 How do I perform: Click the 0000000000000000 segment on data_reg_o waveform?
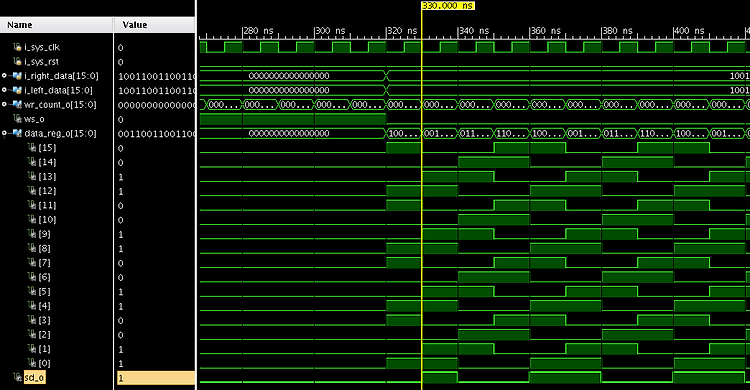pyautogui.click(x=289, y=133)
